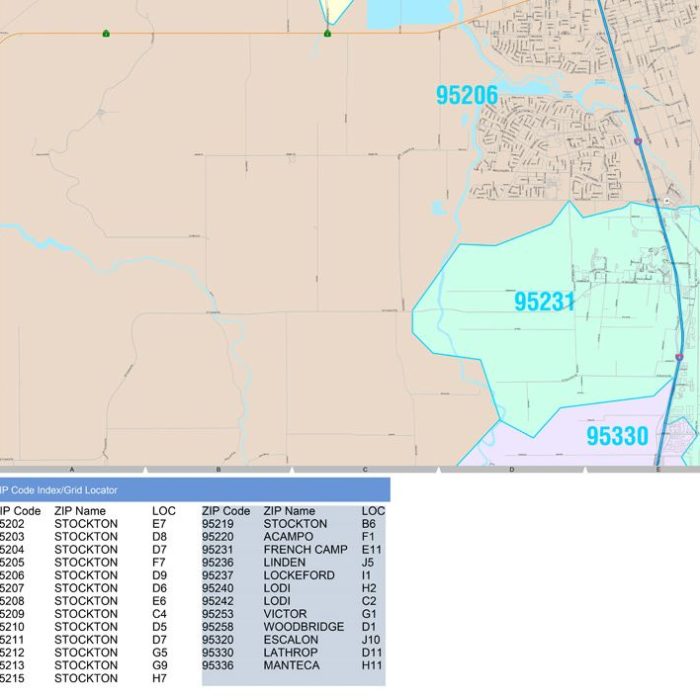Viewport: 700px width, 700px height.
Task: Click the F7 location cell in 5205 row
Action: pyautogui.click(x=159, y=562)
